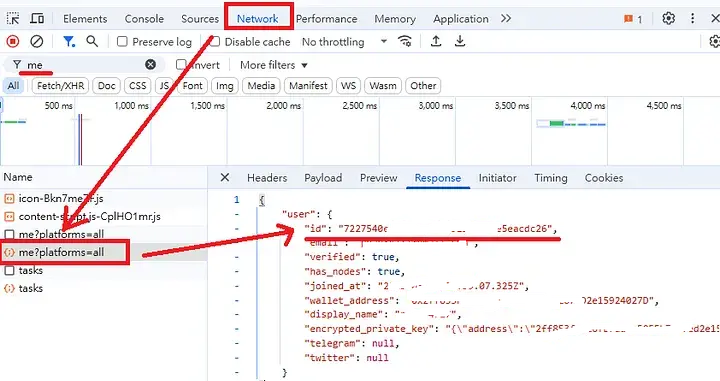The width and height of the screenshot is (720, 381).
Task: Select the Response details tab
Action: (438, 178)
